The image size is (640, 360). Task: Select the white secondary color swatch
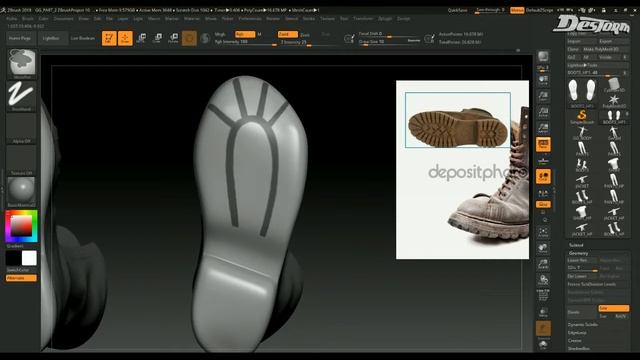(x=29, y=258)
